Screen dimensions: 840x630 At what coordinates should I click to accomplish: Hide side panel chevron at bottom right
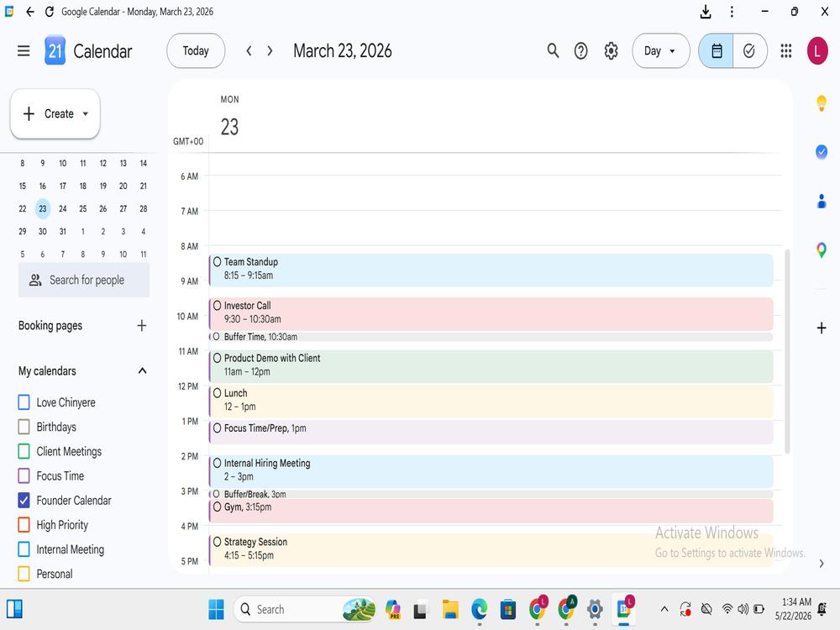click(822, 564)
